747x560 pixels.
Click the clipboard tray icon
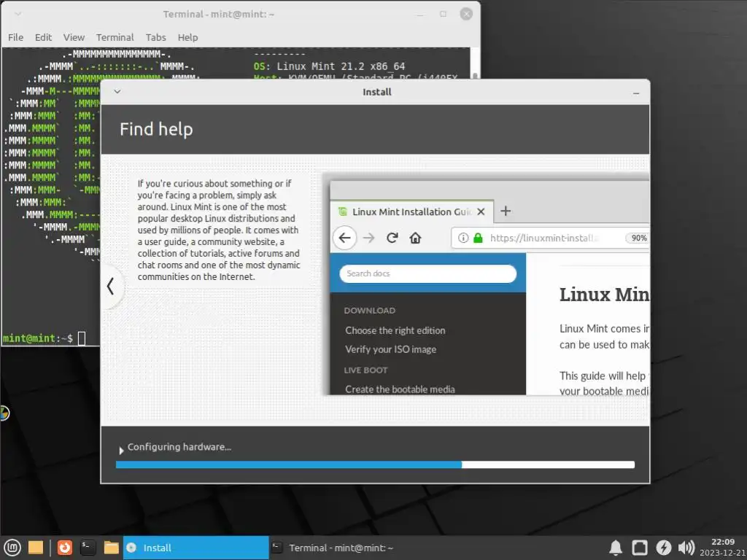(x=639, y=548)
